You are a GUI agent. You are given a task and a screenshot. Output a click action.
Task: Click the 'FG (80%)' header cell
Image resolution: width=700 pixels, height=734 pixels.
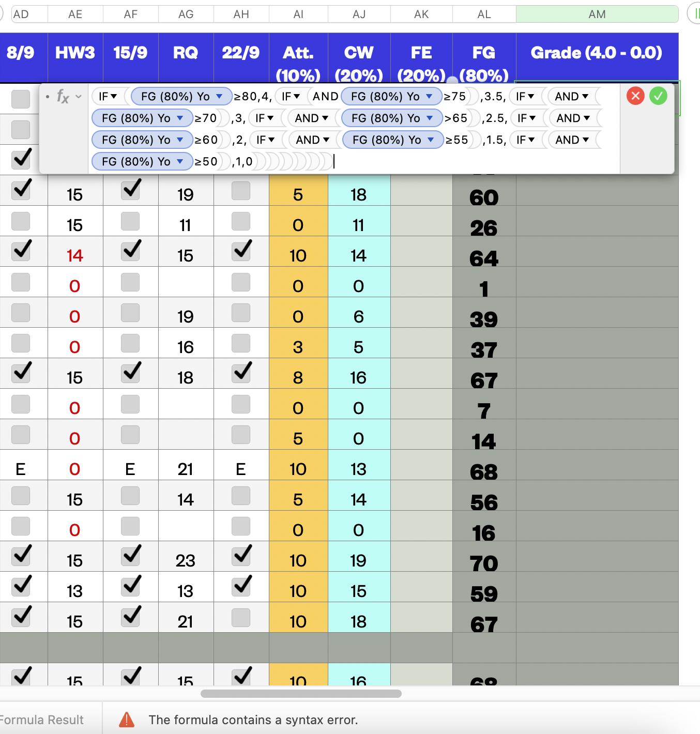tap(484, 57)
